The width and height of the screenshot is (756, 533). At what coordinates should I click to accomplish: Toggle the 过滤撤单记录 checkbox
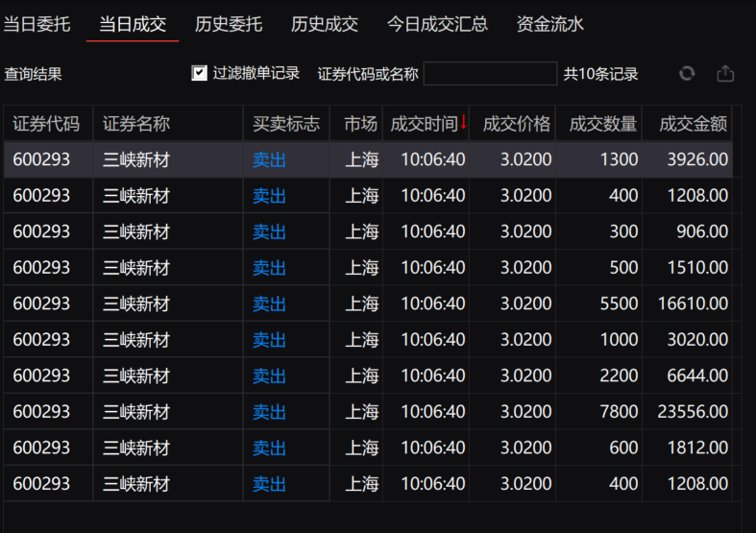point(199,73)
